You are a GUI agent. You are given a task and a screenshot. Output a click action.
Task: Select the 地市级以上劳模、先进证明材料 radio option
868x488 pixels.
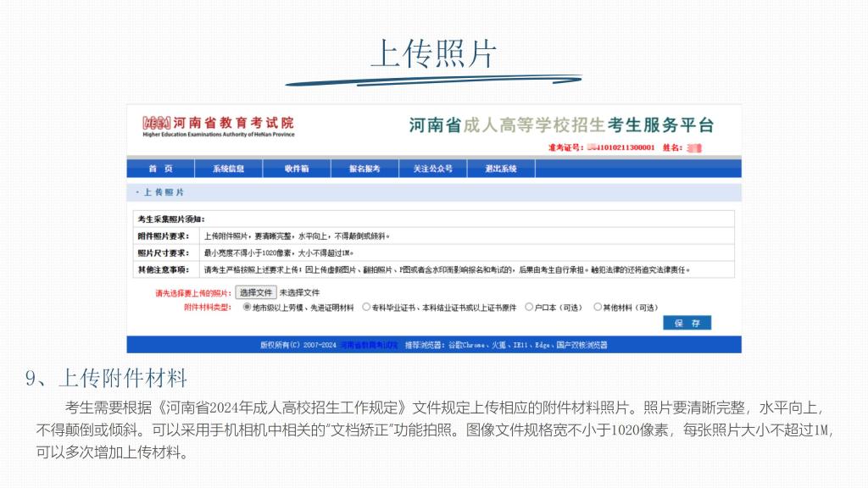click(x=248, y=308)
